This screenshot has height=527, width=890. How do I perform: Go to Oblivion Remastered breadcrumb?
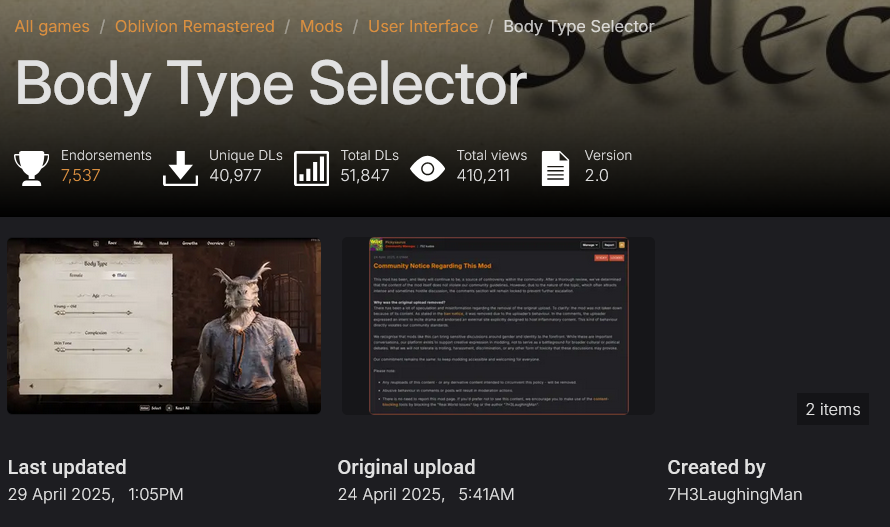click(x=195, y=27)
